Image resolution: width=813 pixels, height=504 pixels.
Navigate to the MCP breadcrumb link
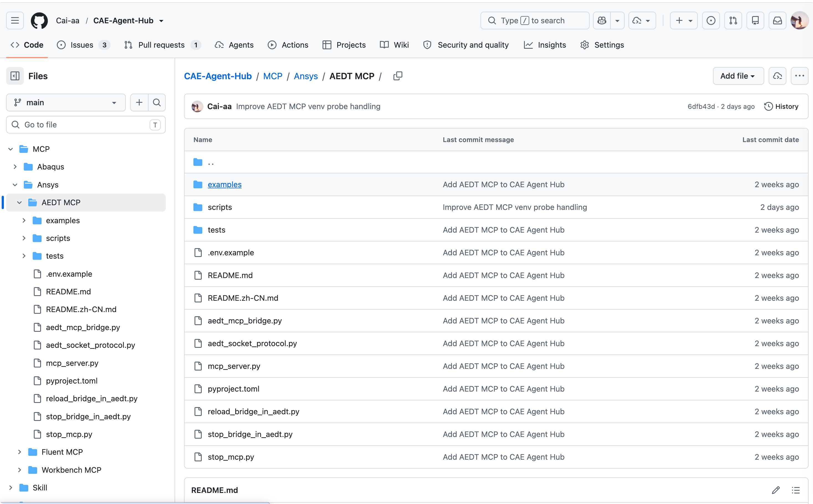point(273,76)
